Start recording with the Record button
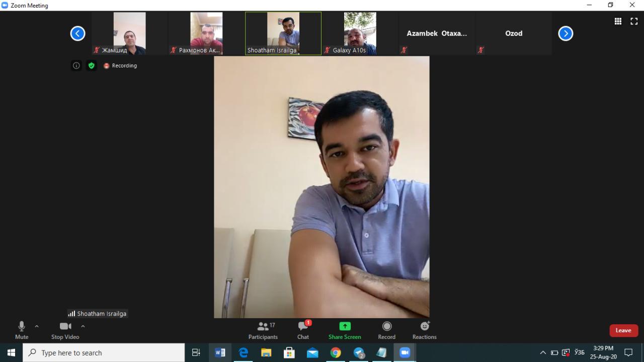This screenshot has width=644, height=362. (x=386, y=330)
